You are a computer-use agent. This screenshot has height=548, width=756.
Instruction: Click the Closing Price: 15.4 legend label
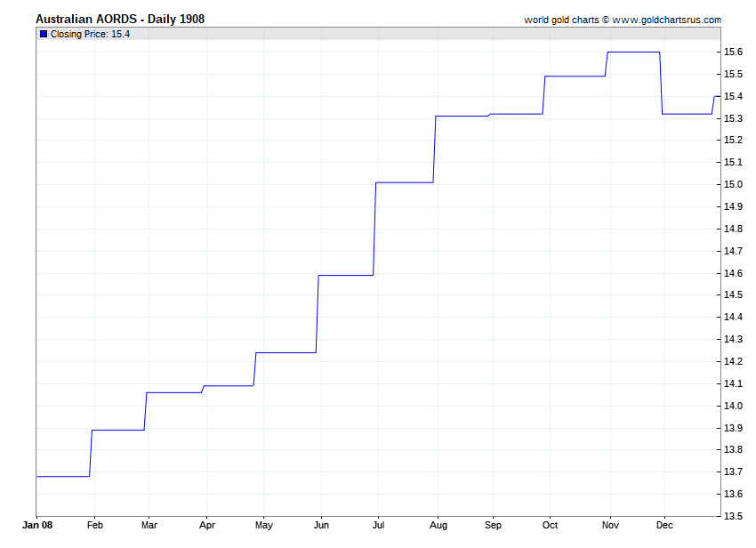click(90, 34)
